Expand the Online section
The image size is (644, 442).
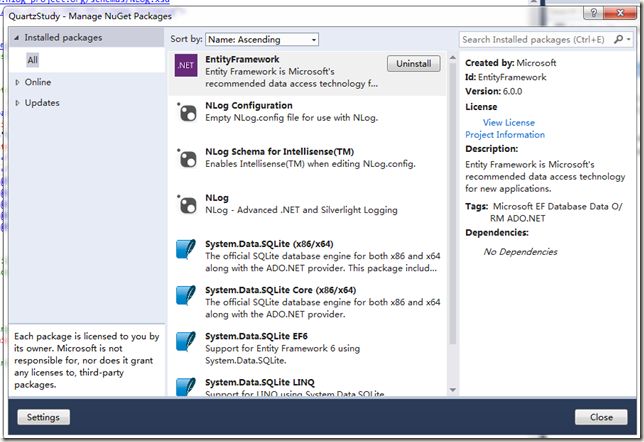coord(17,82)
